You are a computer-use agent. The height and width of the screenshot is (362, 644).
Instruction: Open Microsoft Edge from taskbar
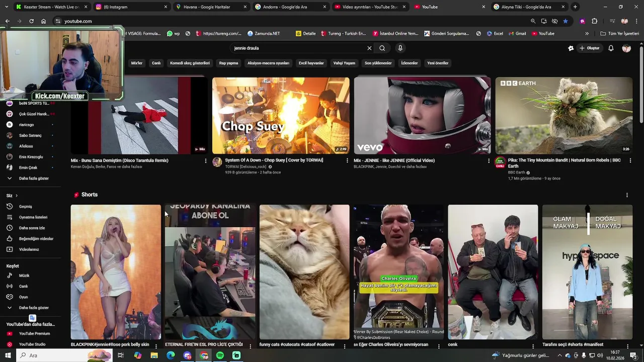click(x=171, y=355)
